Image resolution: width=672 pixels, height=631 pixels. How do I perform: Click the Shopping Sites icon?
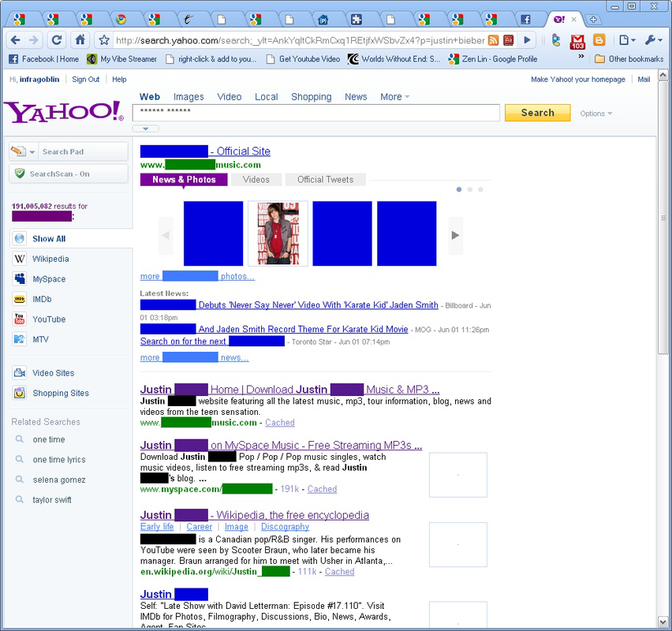(x=19, y=393)
